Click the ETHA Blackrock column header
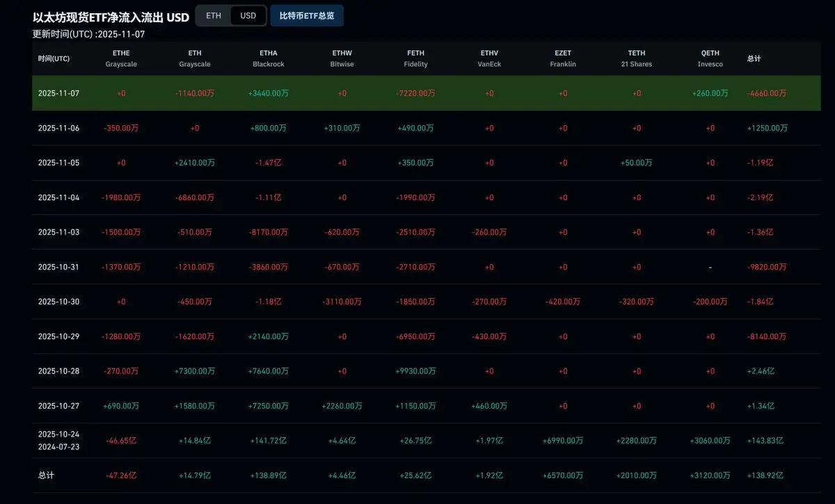The image size is (835, 504). [x=268, y=58]
